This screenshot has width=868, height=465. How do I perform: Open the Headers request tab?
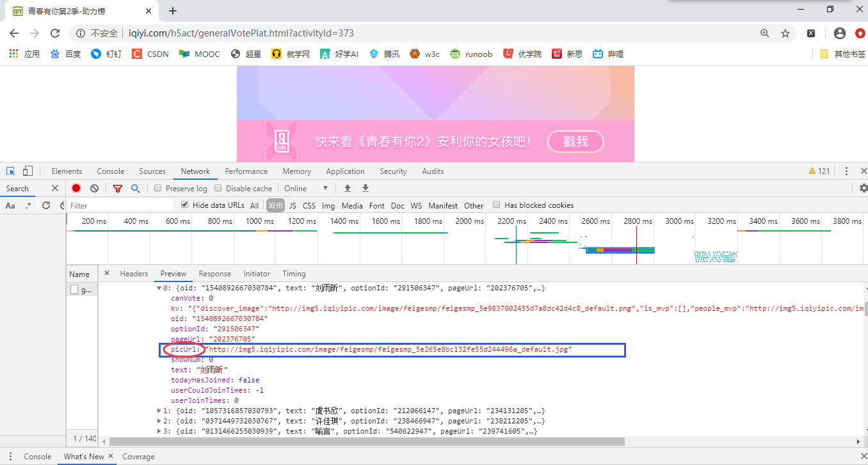[x=134, y=274]
